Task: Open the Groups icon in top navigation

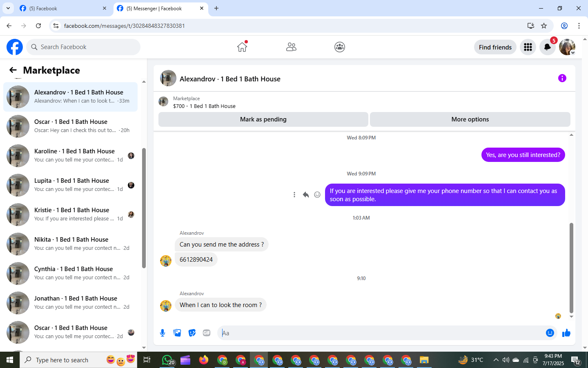Action: point(340,47)
